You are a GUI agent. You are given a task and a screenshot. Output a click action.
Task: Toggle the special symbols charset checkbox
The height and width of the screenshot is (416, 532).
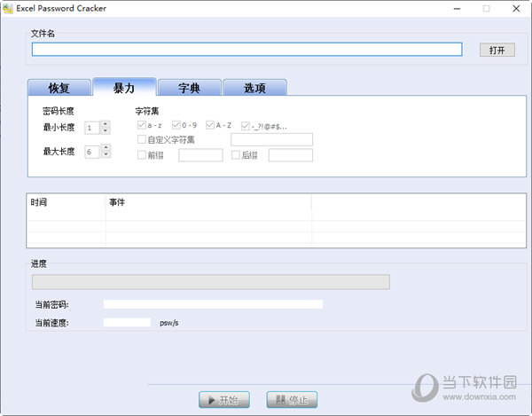coord(246,126)
